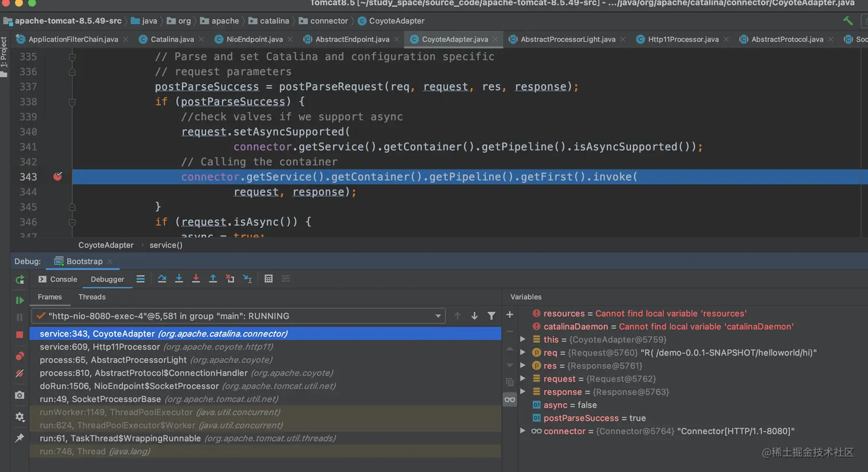The height and width of the screenshot is (472, 868).
Task: Click the frames filter funnel icon
Action: [x=491, y=316]
